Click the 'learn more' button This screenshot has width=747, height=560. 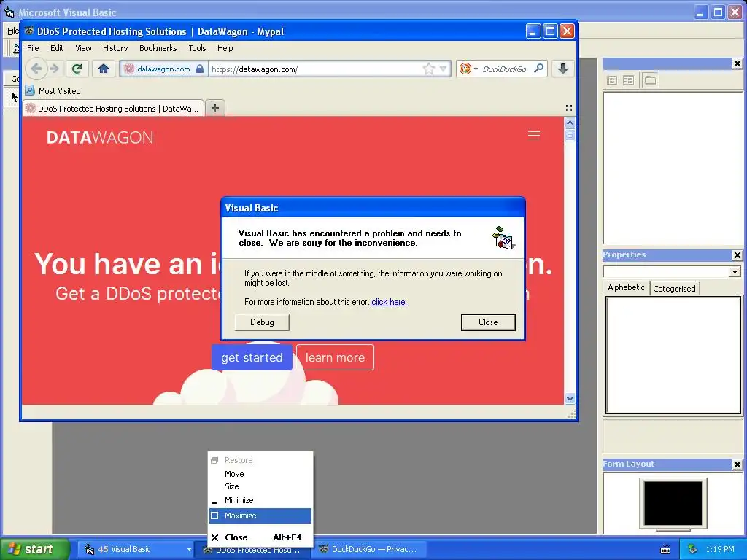(x=335, y=357)
